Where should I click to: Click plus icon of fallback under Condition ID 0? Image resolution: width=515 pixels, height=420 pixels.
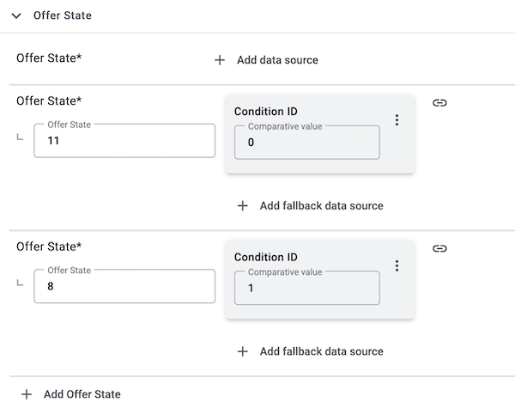tap(242, 206)
